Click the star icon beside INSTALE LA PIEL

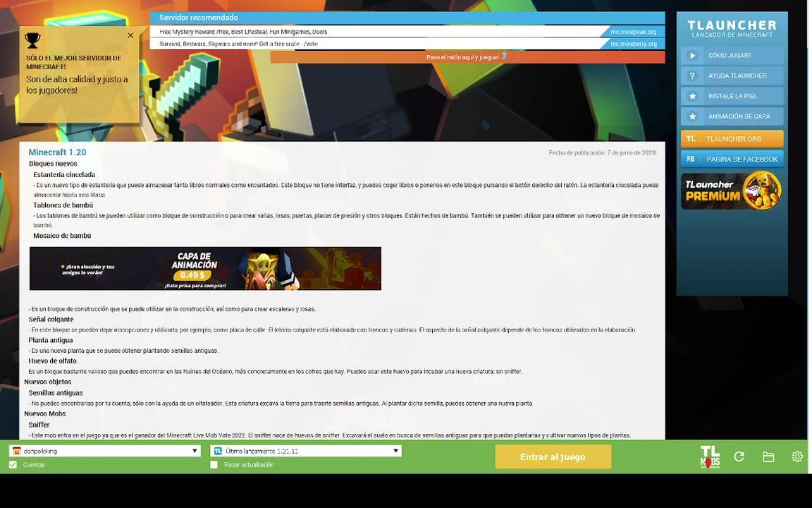pos(692,96)
